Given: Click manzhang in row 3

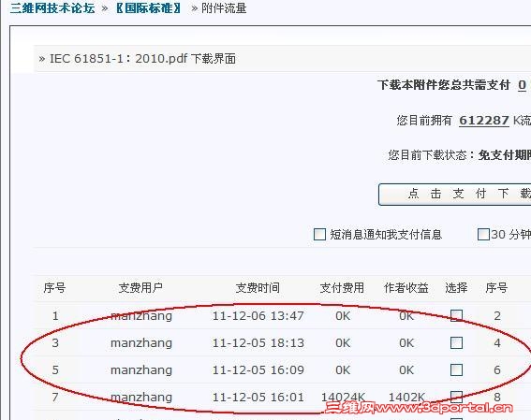Looking at the screenshot, I should [141, 343].
